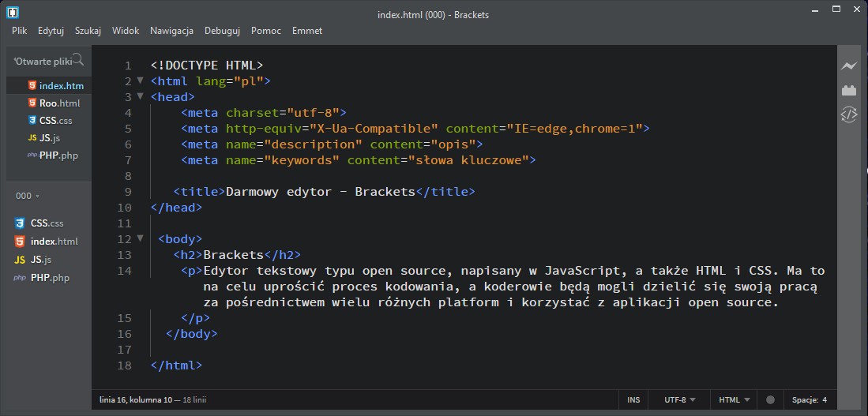Open the HTML language mode dropdown
The width and height of the screenshot is (868, 416).
click(x=735, y=399)
